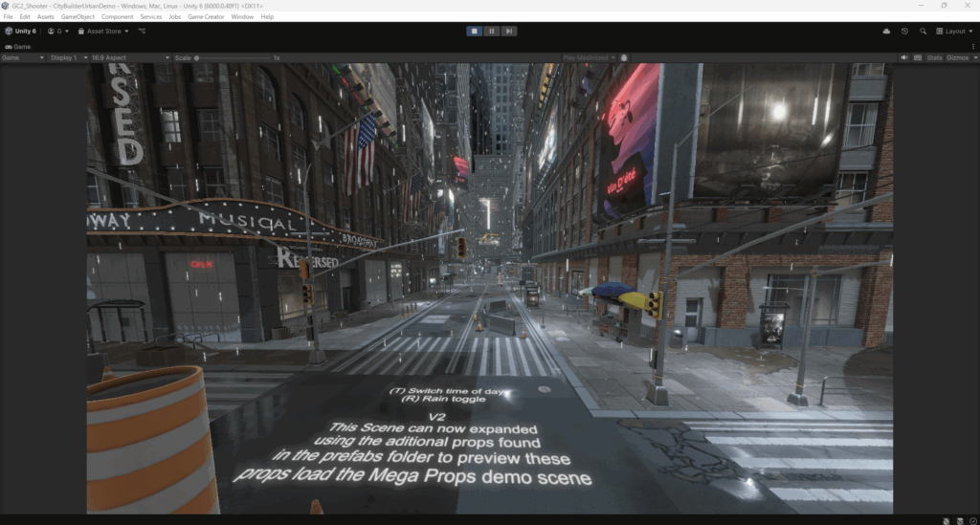Click the Search magnifier icon
980x525 pixels.
(924, 32)
